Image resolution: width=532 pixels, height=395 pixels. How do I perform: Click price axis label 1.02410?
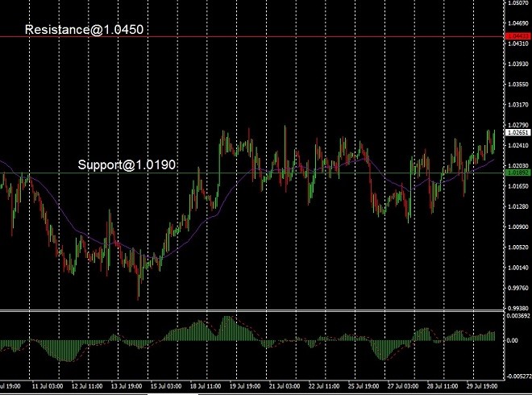tap(518, 145)
